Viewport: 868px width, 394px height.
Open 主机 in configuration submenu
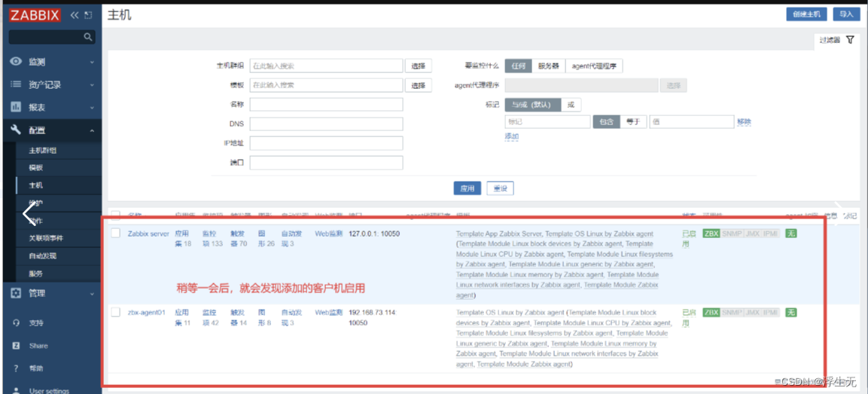pos(36,185)
